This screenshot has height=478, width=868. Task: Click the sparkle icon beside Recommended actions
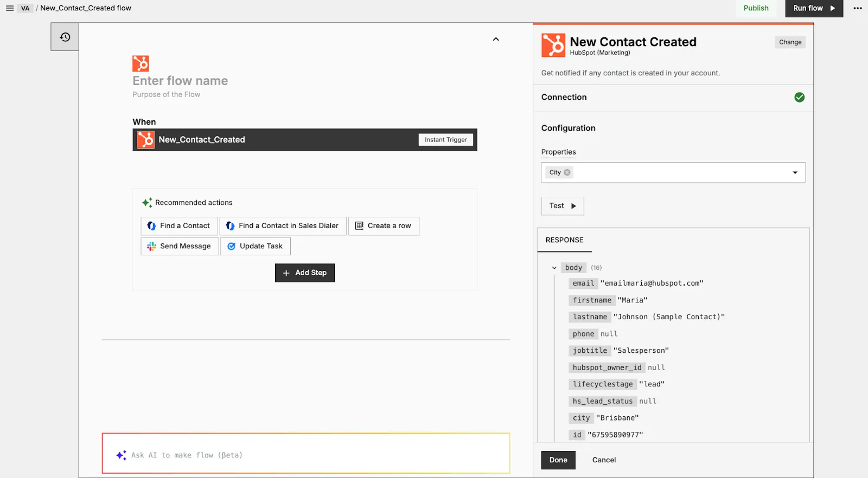(x=147, y=203)
